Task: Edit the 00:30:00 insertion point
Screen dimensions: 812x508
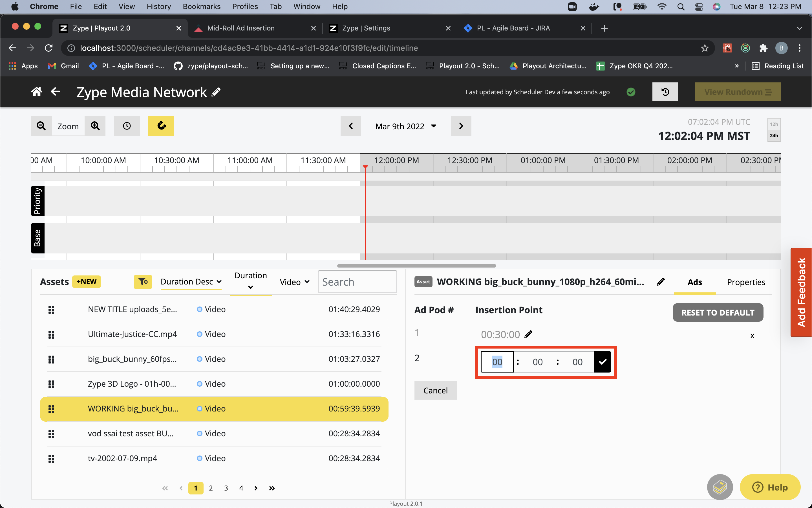Action: point(528,334)
